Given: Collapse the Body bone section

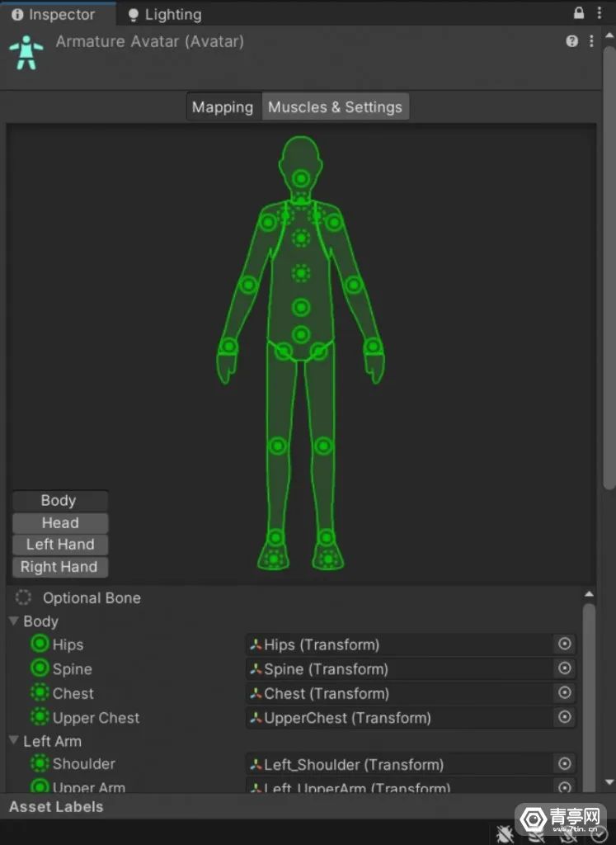Looking at the screenshot, I should tap(15, 621).
